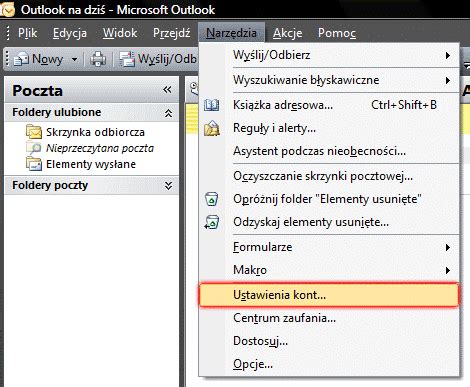Click the Foldery ulubione header

coord(92,113)
